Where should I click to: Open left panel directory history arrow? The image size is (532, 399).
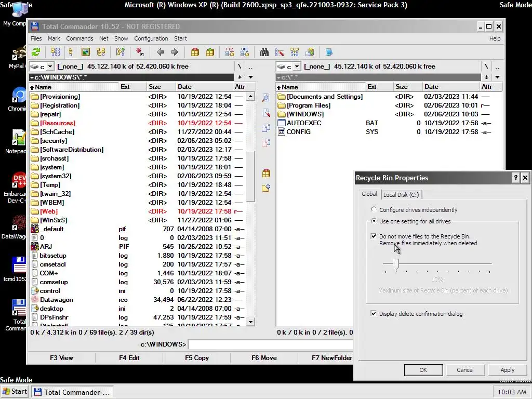pos(250,77)
